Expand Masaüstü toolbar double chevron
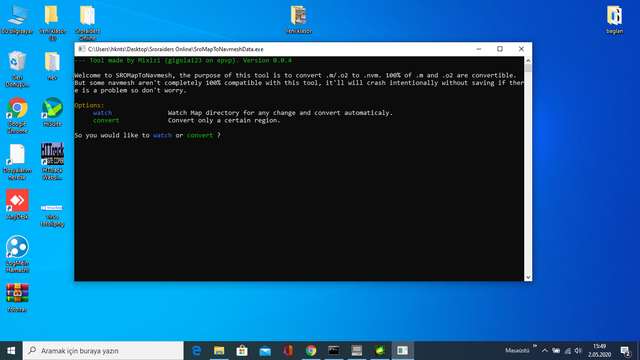 click(535, 346)
